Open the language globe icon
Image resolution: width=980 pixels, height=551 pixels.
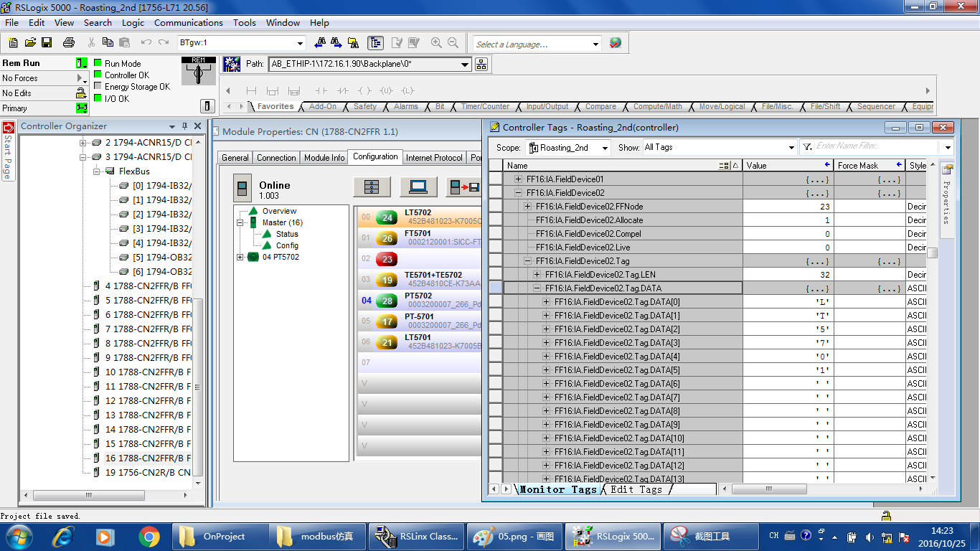coord(616,43)
